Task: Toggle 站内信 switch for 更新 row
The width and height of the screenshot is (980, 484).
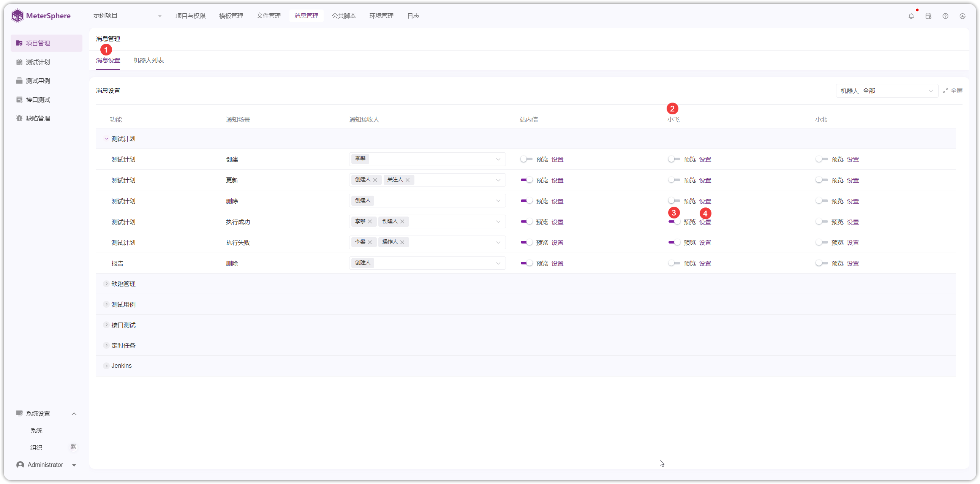Action: pyautogui.click(x=526, y=180)
